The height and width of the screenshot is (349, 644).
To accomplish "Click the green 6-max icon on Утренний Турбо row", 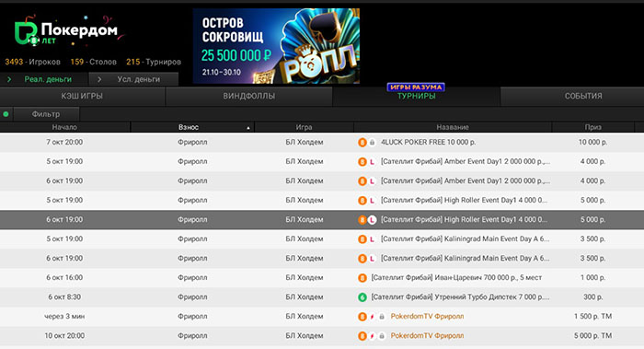I will tap(362, 297).
